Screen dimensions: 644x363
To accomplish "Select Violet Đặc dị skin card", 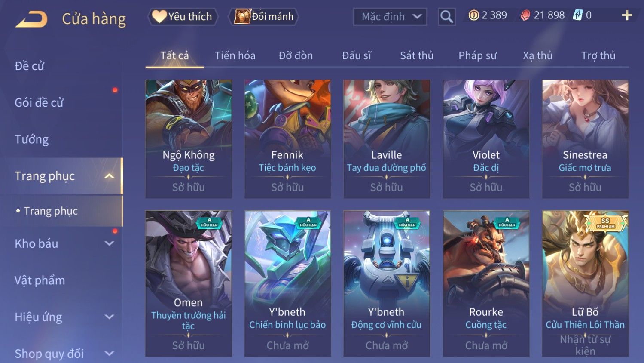I will tap(486, 139).
